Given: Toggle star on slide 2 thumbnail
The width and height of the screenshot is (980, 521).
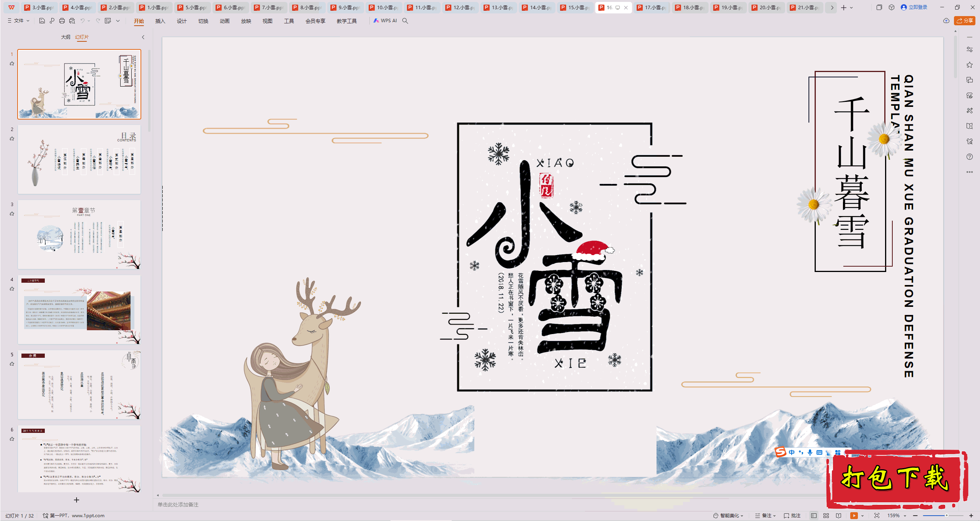Looking at the screenshot, I should pyautogui.click(x=12, y=139).
